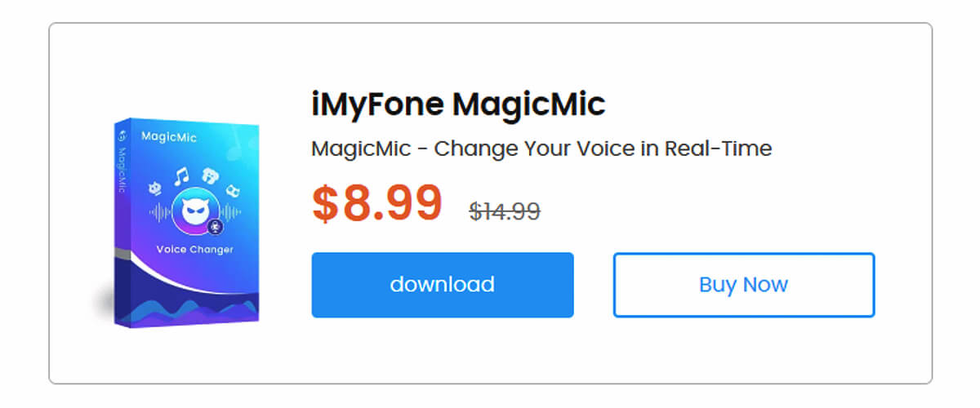Click the cat mask icon on box
The width and height of the screenshot is (980, 408).
point(233,189)
